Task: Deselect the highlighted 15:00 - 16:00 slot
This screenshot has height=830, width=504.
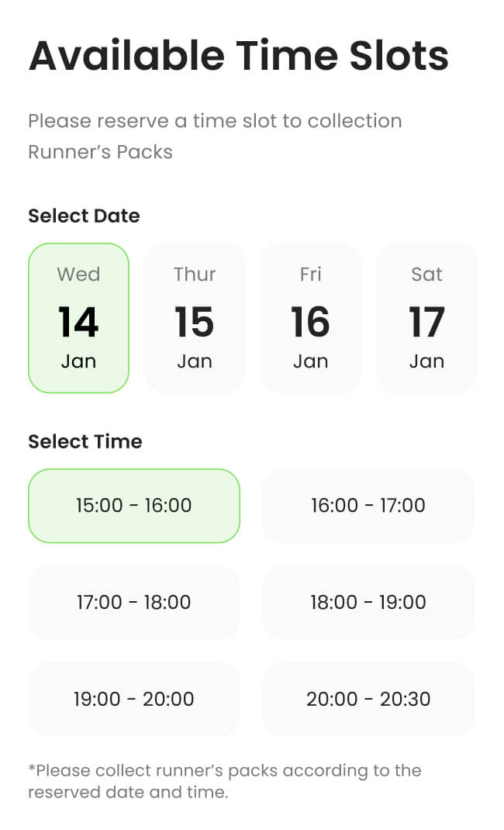Action: coord(133,506)
